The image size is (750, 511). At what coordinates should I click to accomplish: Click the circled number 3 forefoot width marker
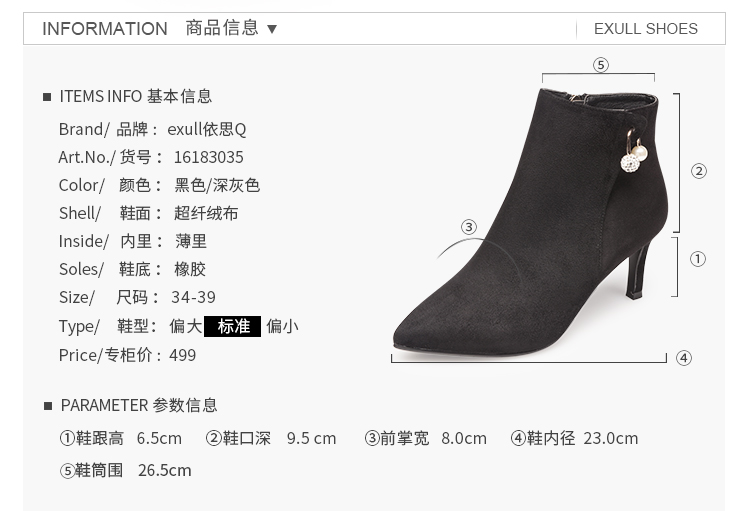(469, 227)
